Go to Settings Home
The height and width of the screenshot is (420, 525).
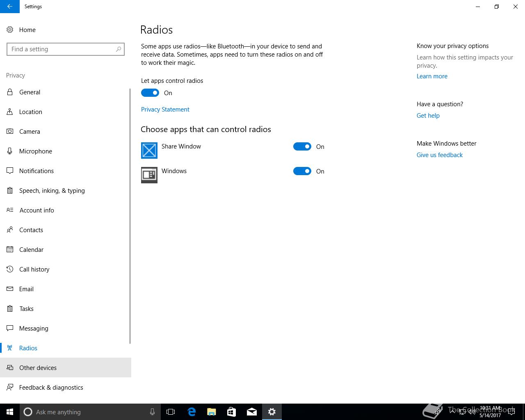(66, 30)
